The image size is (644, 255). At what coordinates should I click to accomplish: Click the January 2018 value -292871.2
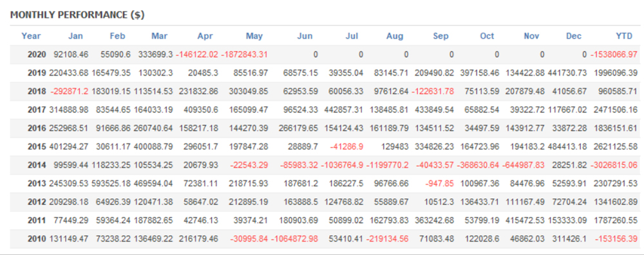pyautogui.click(x=69, y=91)
